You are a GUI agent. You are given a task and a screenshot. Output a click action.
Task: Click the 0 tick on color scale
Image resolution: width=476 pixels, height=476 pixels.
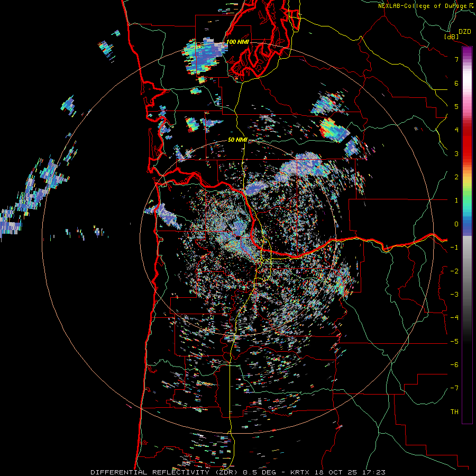456,224
